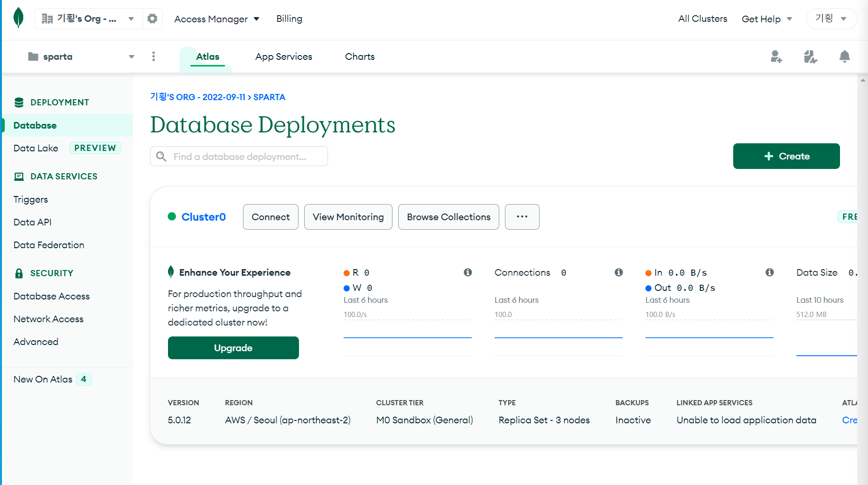868x485 pixels.
Task: Open organization settings gear
Action: click(x=152, y=19)
